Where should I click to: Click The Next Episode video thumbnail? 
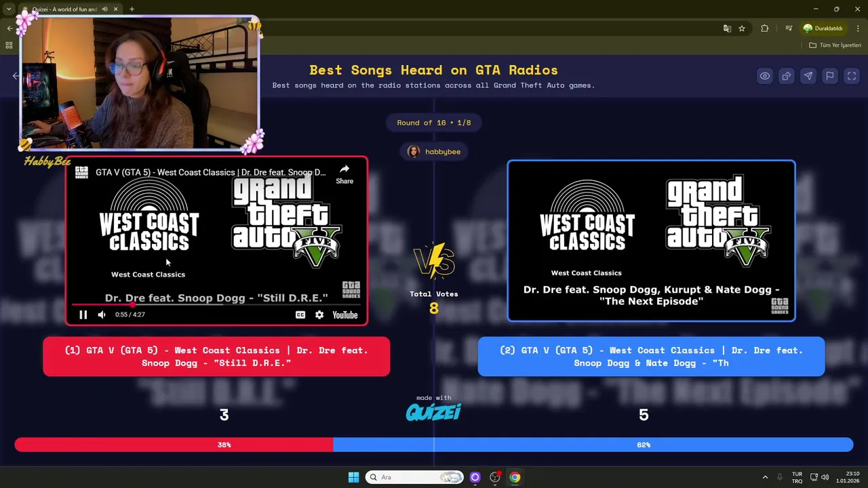(x=651, y=241)
